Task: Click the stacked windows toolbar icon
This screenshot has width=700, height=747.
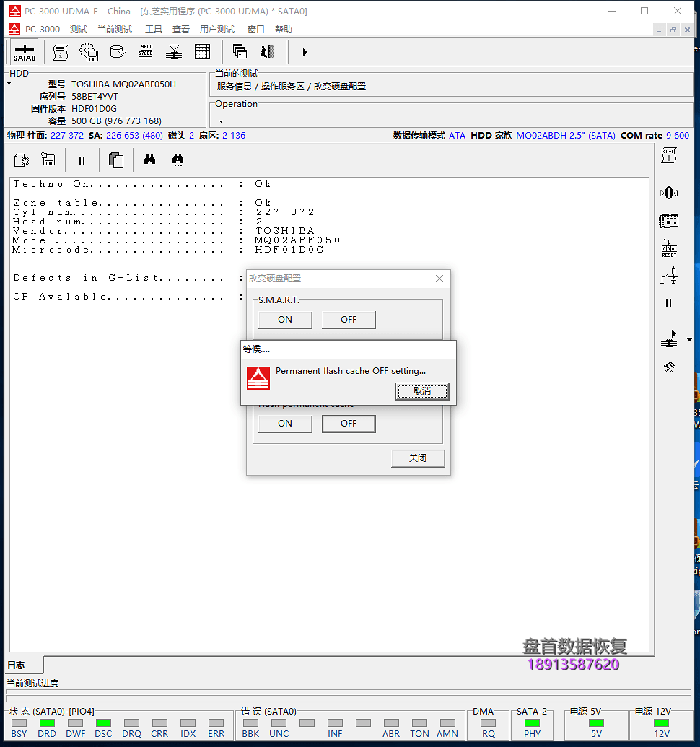Action: (240, 51)
